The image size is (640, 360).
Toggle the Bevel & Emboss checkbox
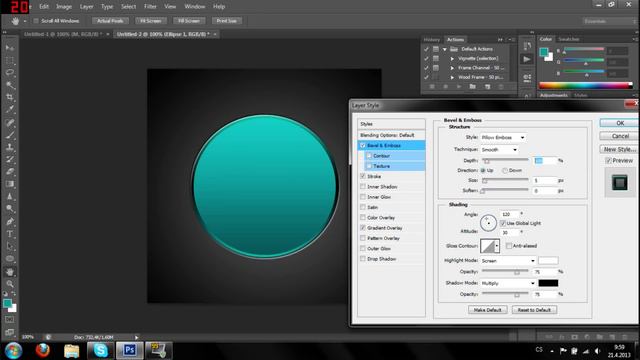pyautogui.click(x=362, y=146)
